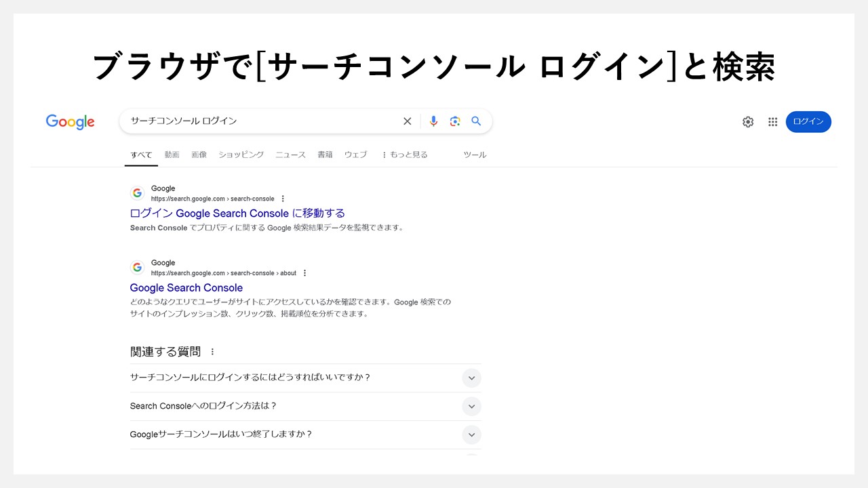
Task: Expand 'サーチコンソールにログインするにはどうすればいいですか？'
Action: [x=471, y=378]
